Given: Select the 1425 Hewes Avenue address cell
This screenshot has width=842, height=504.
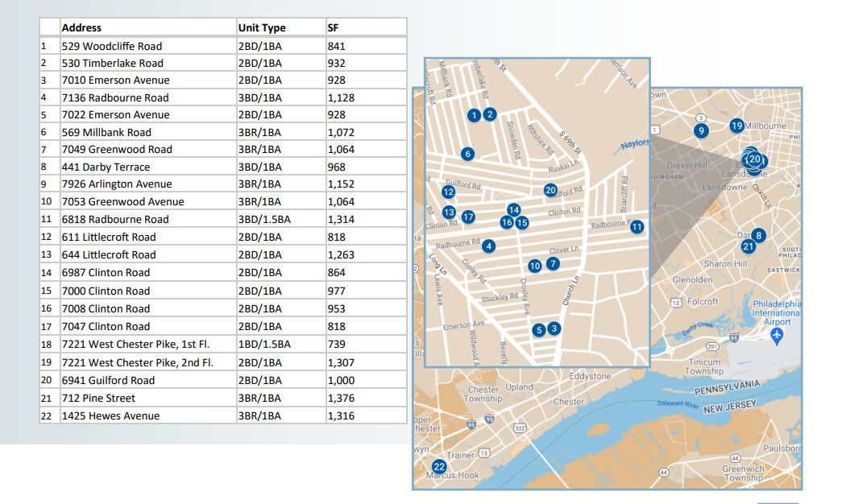Looking at the screenshot, I should coord(110,415).
